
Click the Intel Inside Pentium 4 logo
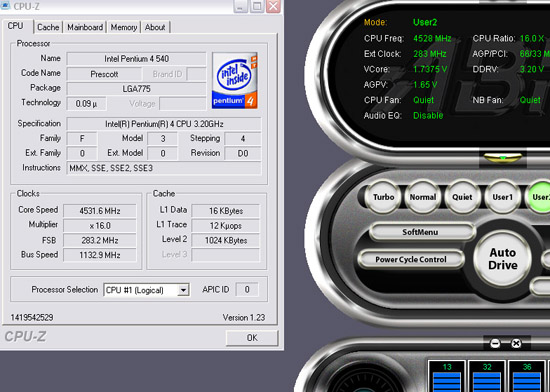pos(235,81)
